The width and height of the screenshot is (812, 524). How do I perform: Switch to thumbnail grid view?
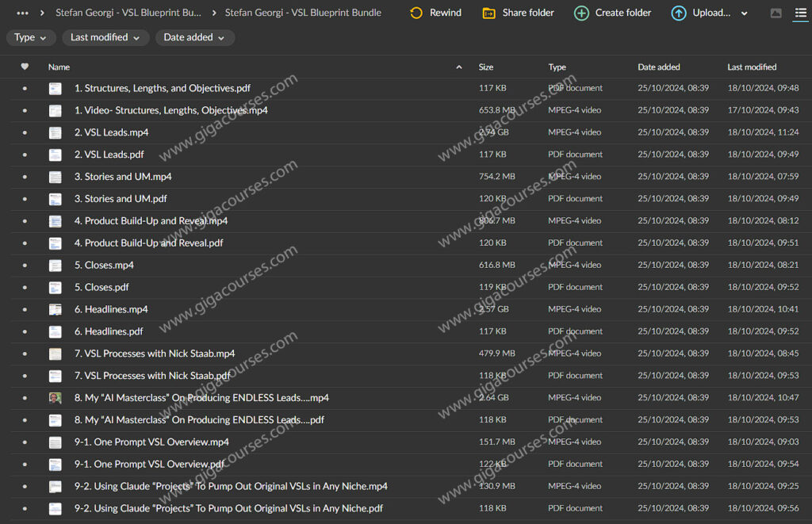[776, 13]
